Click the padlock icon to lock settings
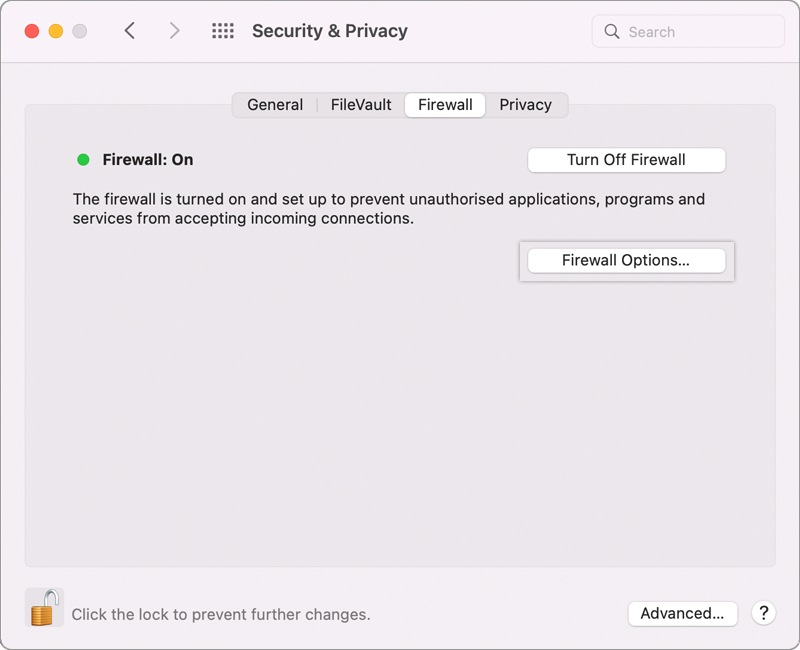The width and height of the screenshot is (800, 650). (44, 607)
